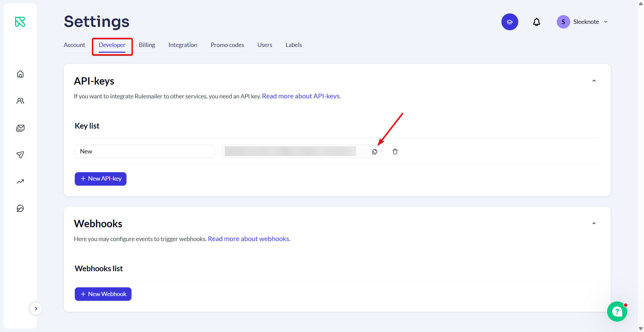Switch to the Billing tab
Image resolution: width=644 pixels, height=332 pixels.
click(147, 45)
